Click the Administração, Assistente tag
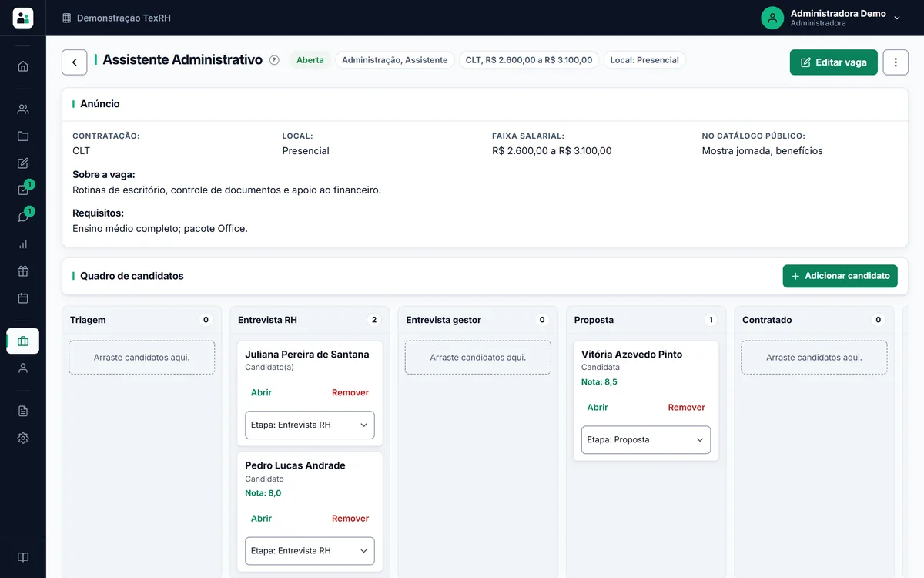Image resolution: width=924 pixels, height=578 pixels. point(395,60)
